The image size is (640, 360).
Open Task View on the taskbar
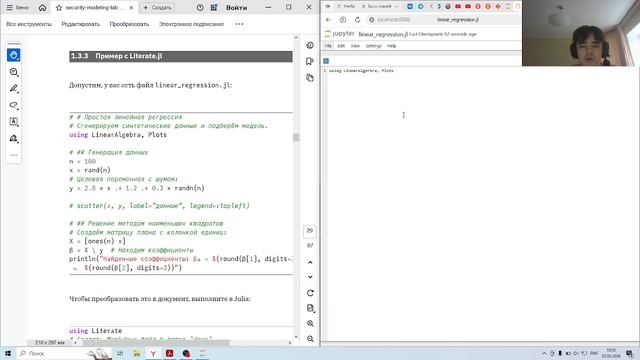pos(120,353)
